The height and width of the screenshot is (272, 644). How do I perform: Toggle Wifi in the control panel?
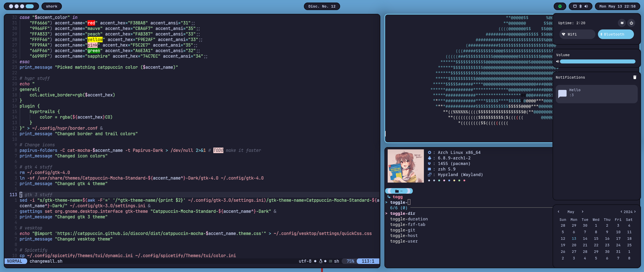(x=577, y=34)
